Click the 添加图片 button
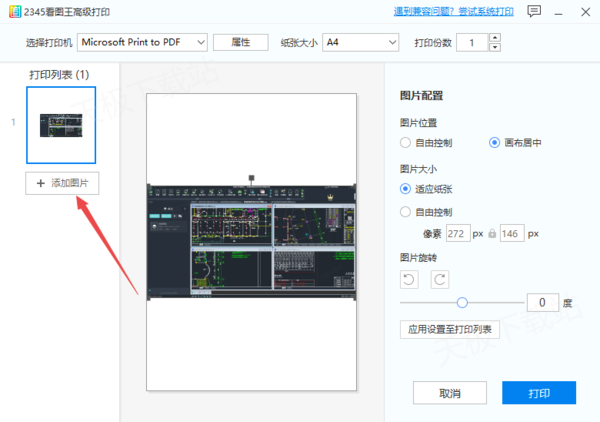 pyautogui.click(x=62, y=183)
